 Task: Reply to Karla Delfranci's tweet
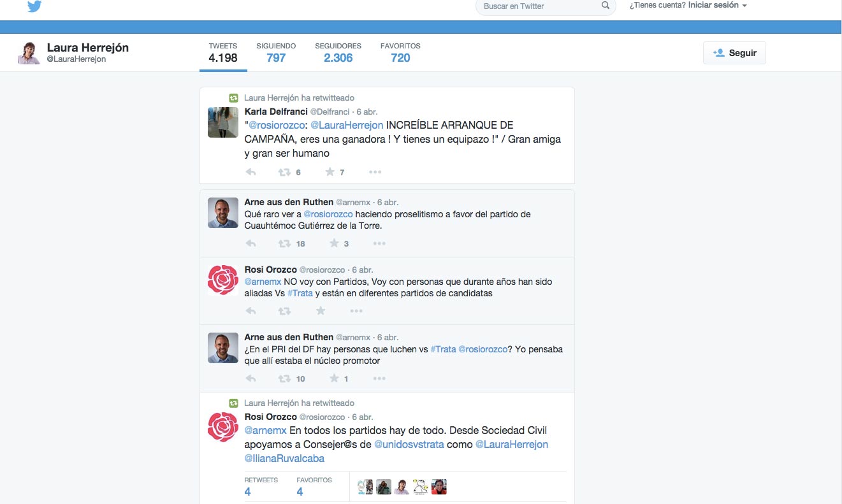[251, 172]
